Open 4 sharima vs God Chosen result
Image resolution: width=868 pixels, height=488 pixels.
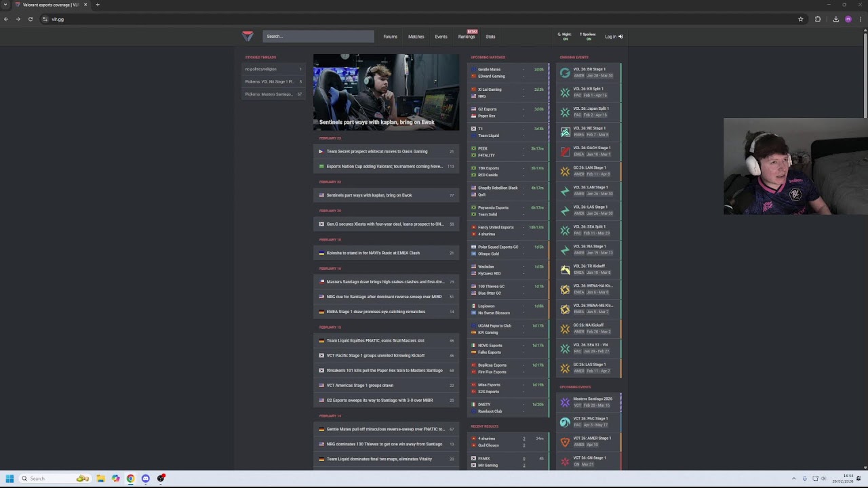tap(509, 442)
